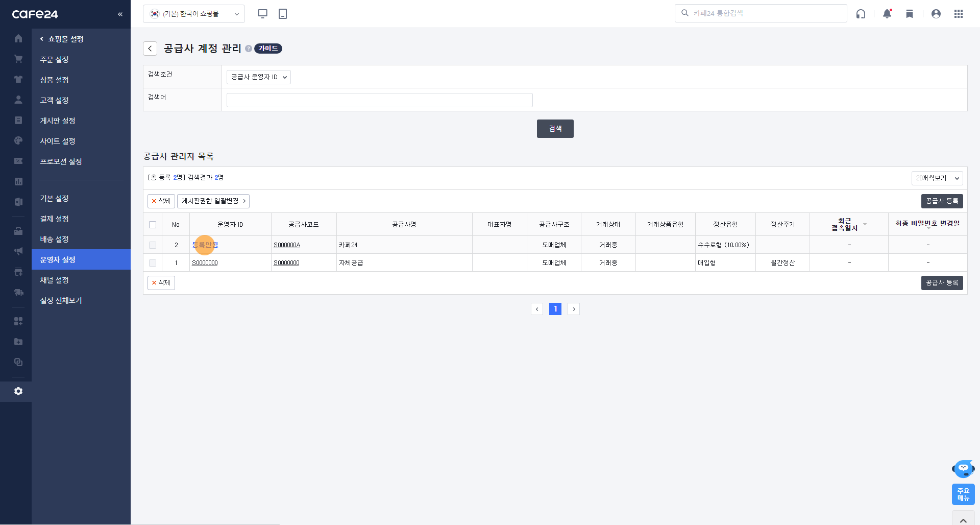
Task: Tick the checkbox for row No 2
Action: pyautogui.click(x=153, y=245)
